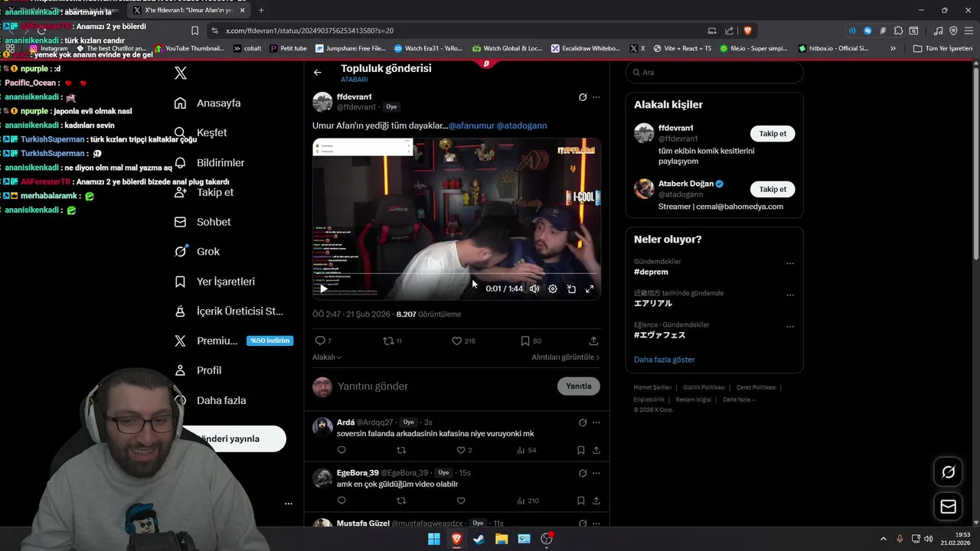View EgeBora_39's comment stats showing 210

tap(528, 500)
